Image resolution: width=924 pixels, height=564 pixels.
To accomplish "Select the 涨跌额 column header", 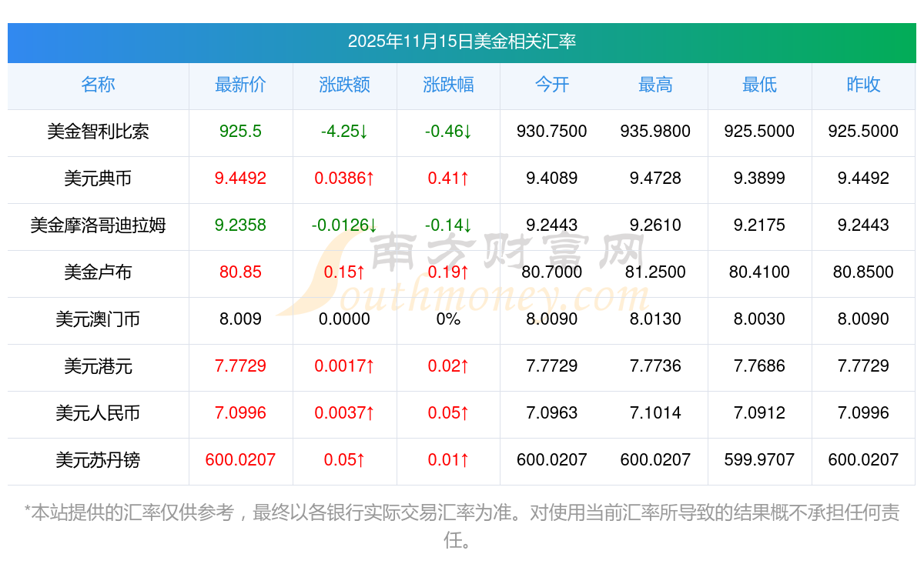I will point(344,85).
